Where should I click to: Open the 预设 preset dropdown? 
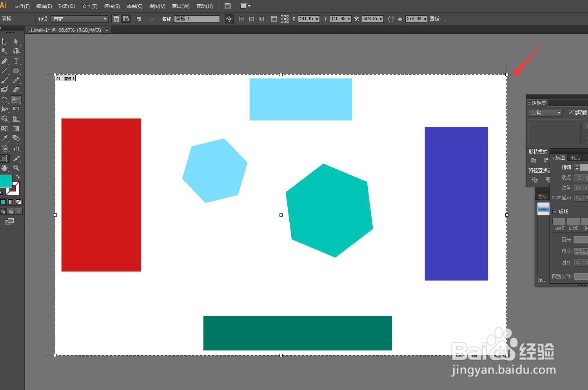coord(80,19)
